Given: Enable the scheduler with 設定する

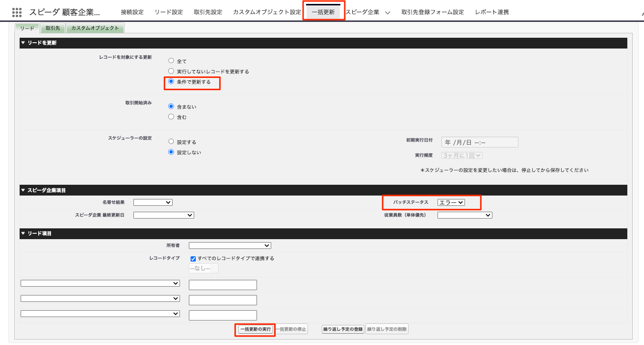Looking at the screenshot, I should pyautogui.click(x=171, y=142).
